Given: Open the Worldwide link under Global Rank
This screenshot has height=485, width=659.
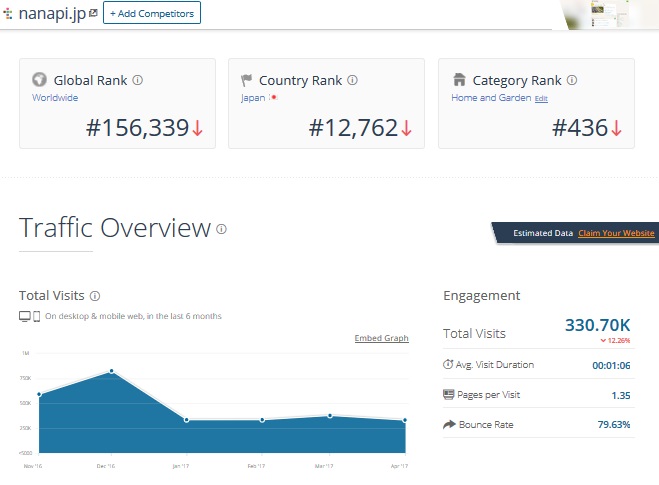Looking at the screenshot, I should [x=54, y=98].
